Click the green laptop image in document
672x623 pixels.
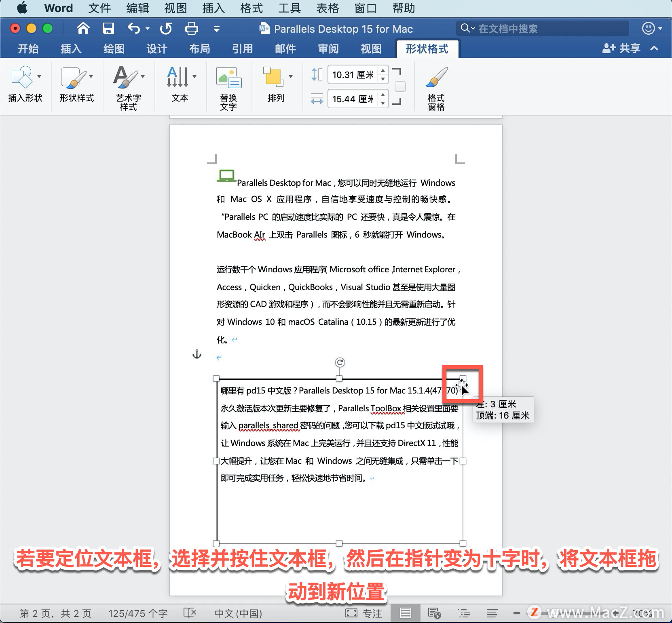pyautogui.click(x=226, y=176)
